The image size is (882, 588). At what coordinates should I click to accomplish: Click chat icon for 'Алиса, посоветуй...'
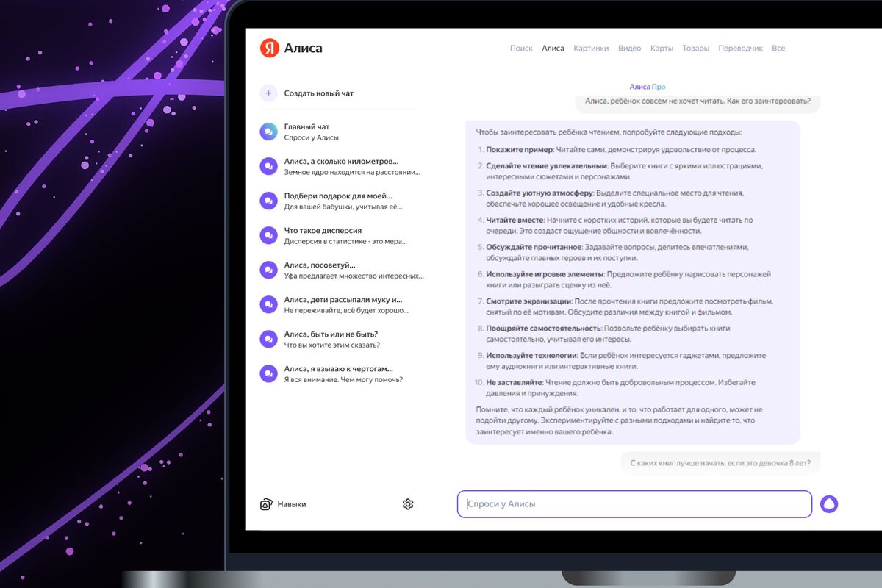268,270
